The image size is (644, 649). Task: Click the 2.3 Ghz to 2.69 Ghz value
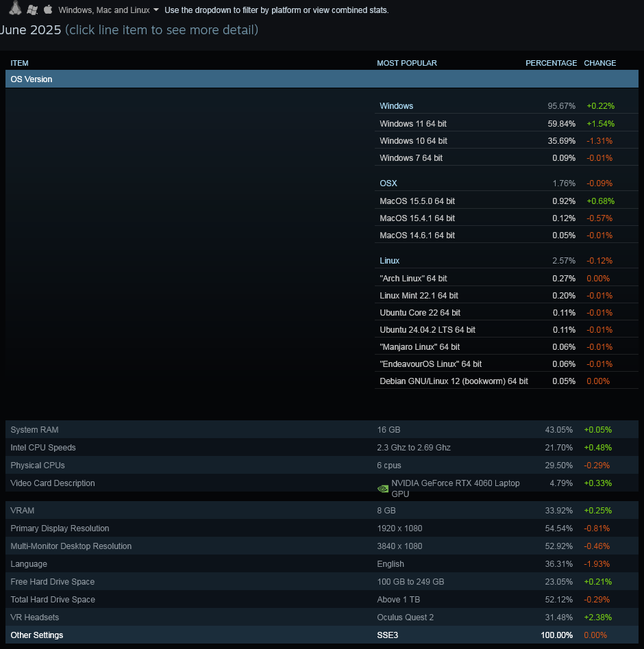tap(414, 448)
